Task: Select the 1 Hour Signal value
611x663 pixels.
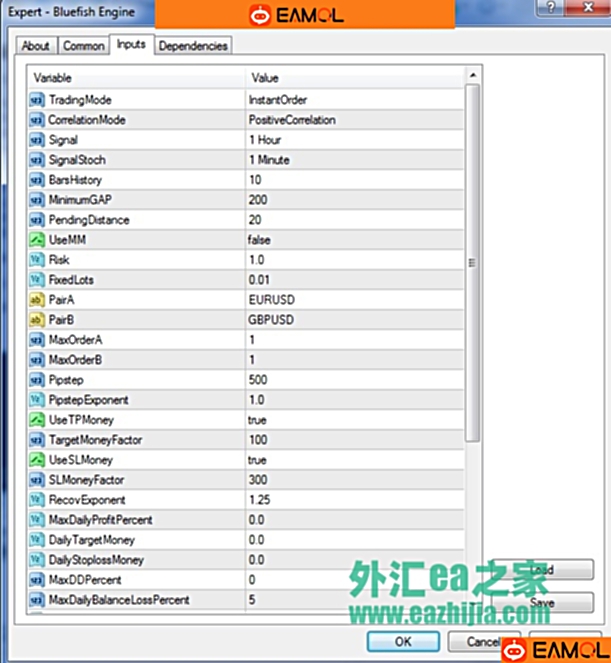Action: click(x=265, y=140)
